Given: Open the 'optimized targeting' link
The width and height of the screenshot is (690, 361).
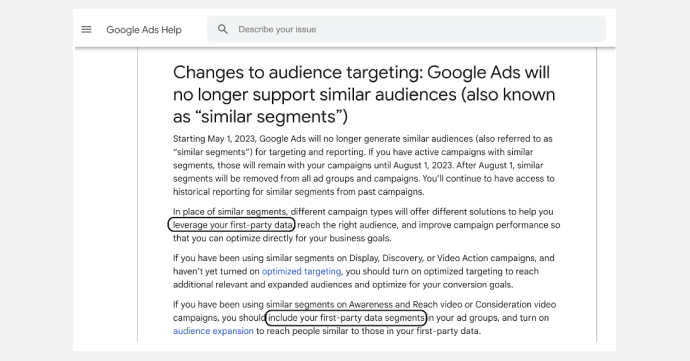Looking at the screenshot, I should pyautogui.click(x=301, y=271).
